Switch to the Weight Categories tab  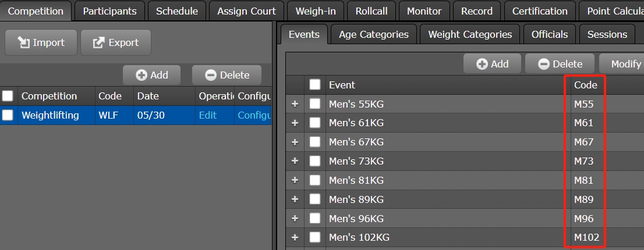(470, 34)
